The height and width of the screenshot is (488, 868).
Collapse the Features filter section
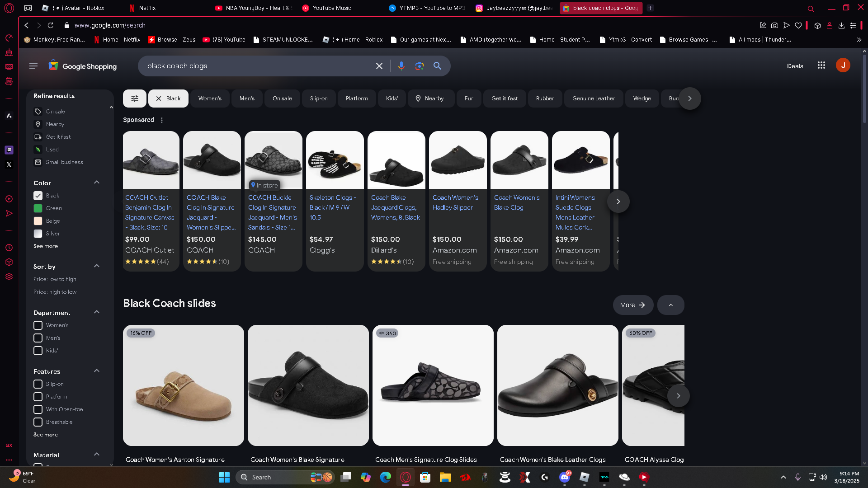(96, 371)
